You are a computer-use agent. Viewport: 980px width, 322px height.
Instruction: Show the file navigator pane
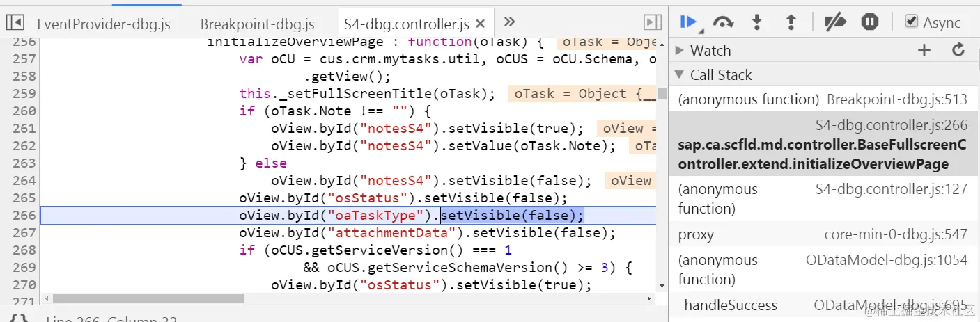point(15,22)
